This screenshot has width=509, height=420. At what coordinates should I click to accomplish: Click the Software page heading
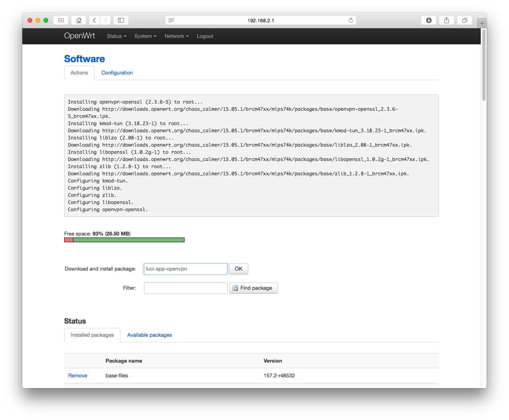pos(85,59)
